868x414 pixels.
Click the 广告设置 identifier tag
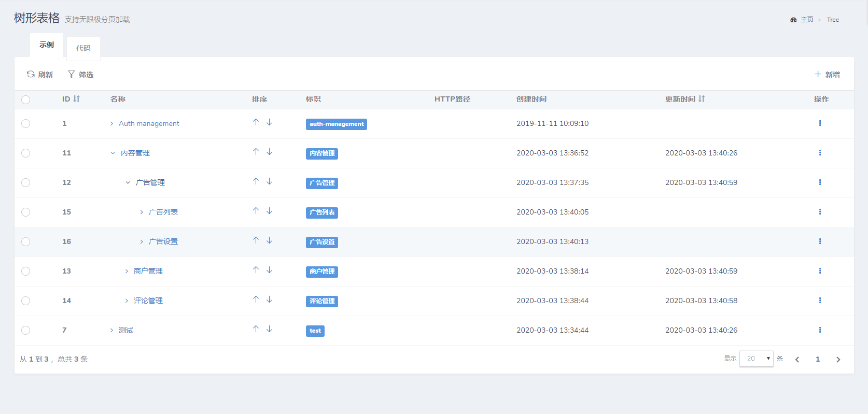pyautogui.click(x=322, y=242)
